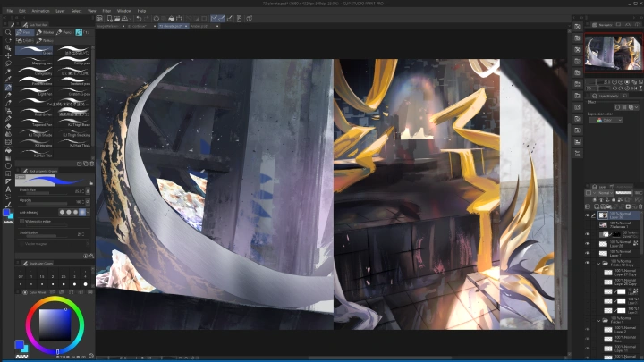Toggle visibility of Layer 7
Screen dimensions: 644x362
click(x=588, y=253)
